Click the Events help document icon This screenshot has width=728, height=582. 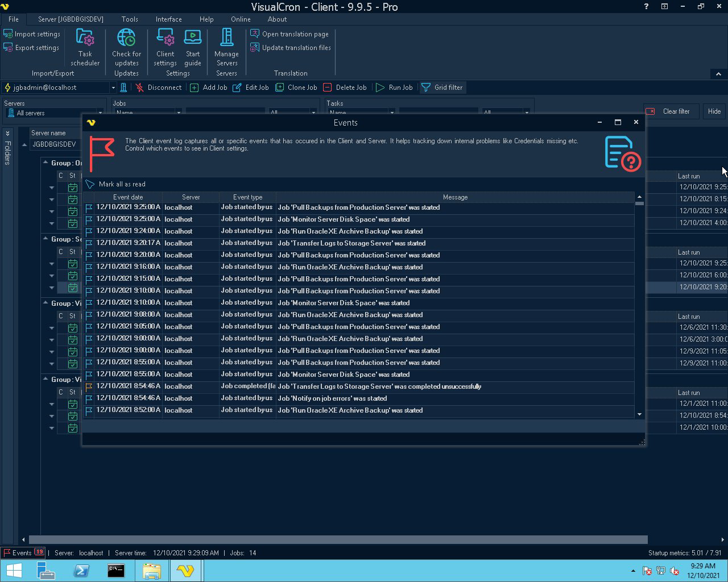(x=622, y=153)
